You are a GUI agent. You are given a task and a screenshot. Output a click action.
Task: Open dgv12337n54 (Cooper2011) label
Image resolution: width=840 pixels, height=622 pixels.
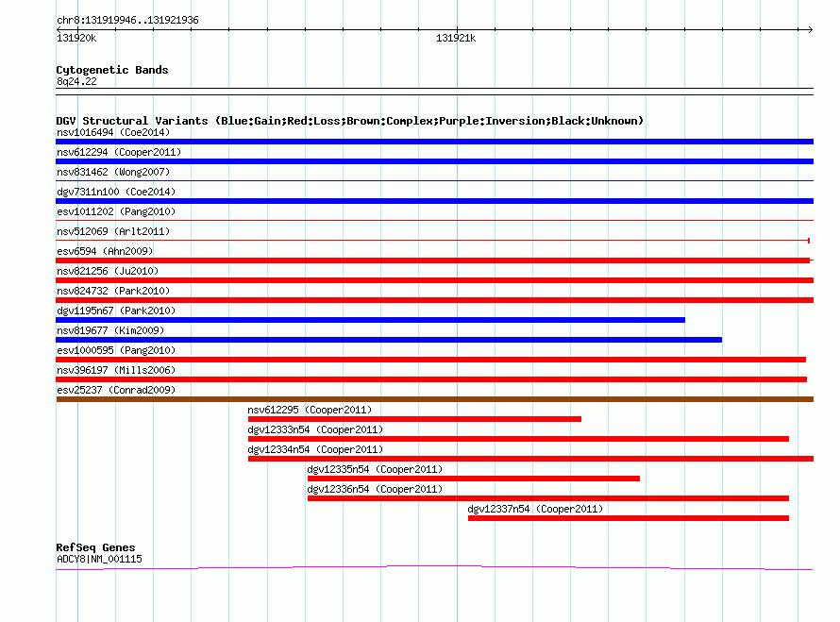pyautogui.click(x=535, y=509)
